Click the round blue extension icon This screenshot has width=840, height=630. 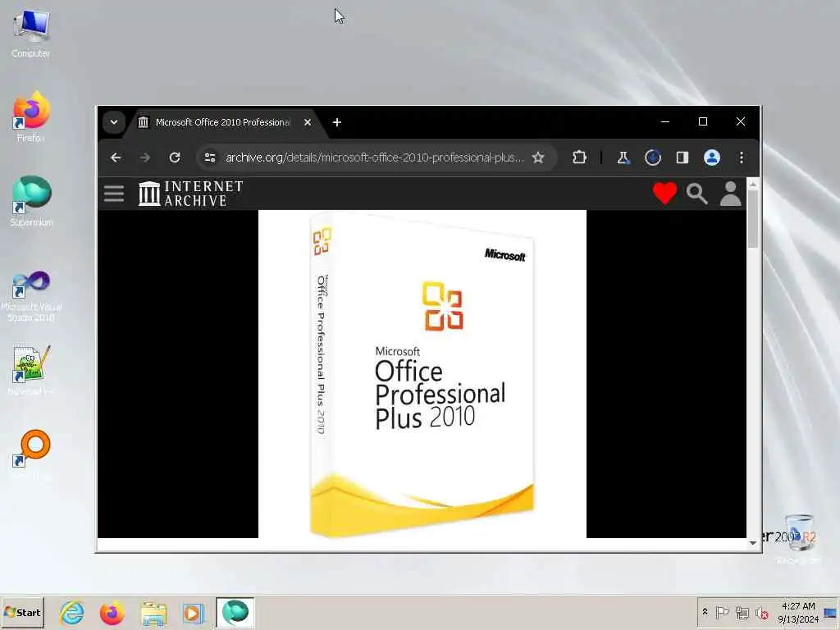pos(652,157)
